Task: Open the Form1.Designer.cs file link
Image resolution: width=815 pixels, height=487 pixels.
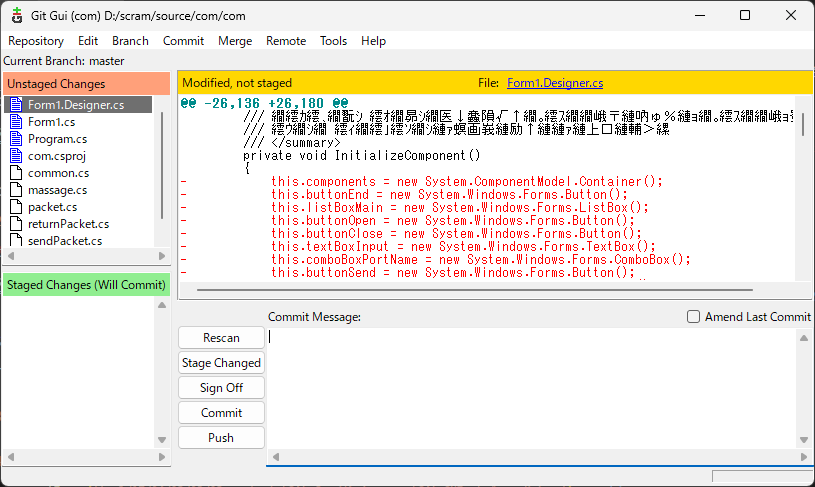Action: coord(555,83)
